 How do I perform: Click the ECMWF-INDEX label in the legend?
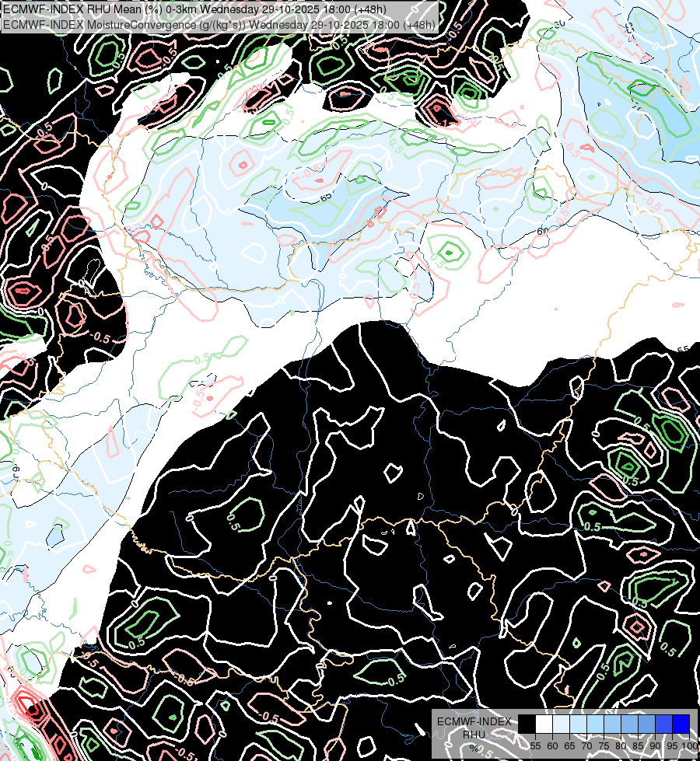[474, 721]
